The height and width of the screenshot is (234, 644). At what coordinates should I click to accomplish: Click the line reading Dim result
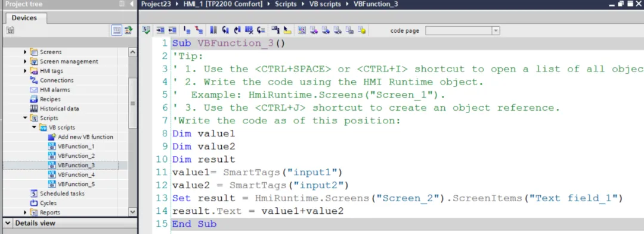(x=203, y=160)
